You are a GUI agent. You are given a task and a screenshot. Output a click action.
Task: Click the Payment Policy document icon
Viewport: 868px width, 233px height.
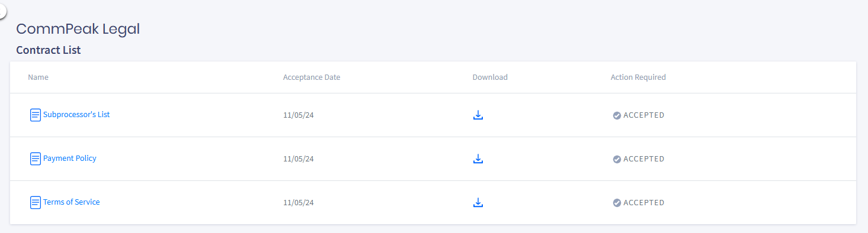[x=36, y=158]
